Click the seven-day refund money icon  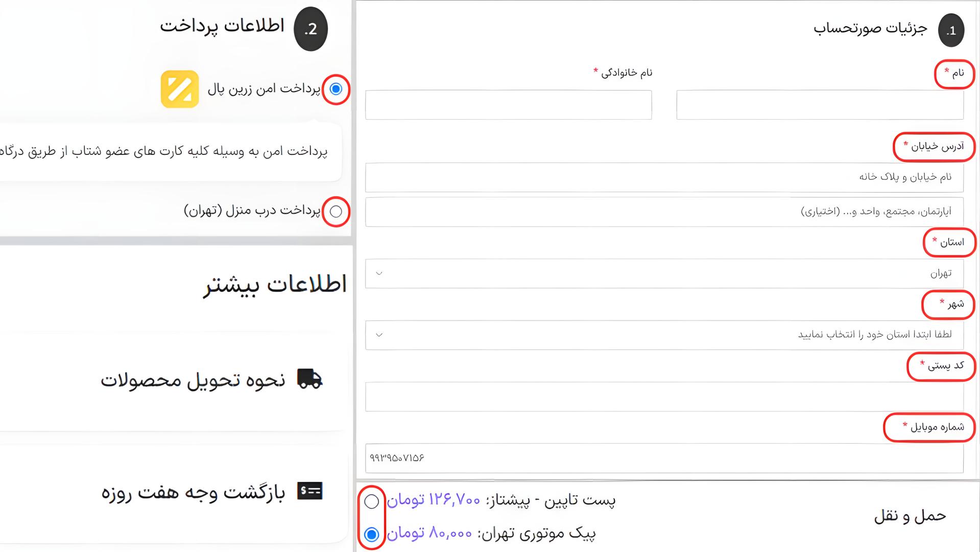[309, 491]
